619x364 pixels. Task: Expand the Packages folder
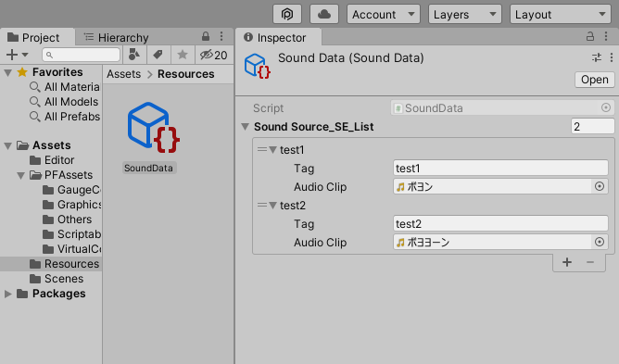[x=7, y=294]
